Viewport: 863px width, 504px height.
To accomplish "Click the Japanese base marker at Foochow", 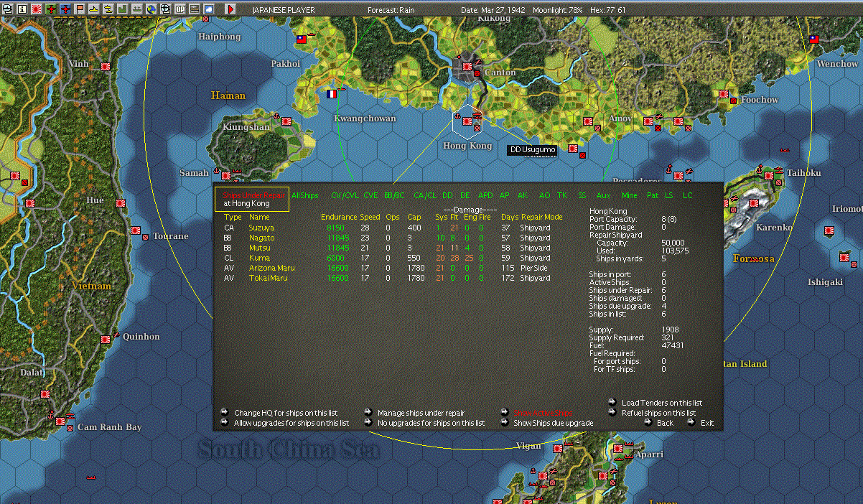I will tap(724, 94).
